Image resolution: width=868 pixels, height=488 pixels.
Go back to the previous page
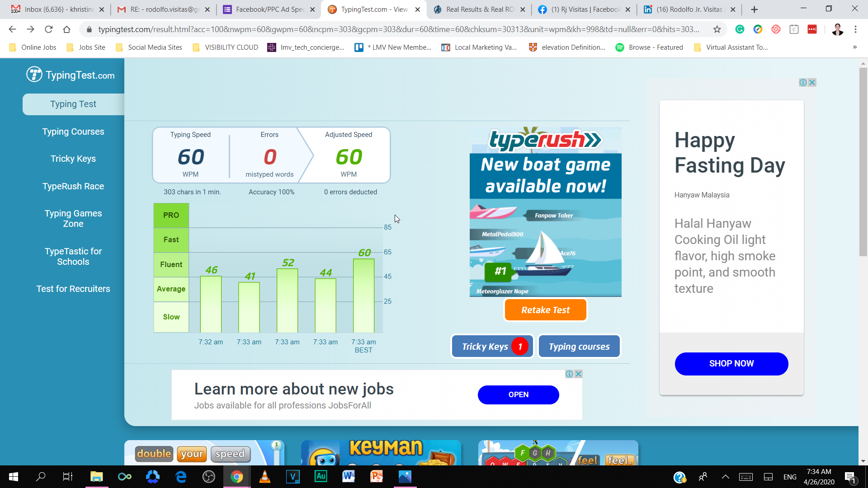click(x=12, y=29)
